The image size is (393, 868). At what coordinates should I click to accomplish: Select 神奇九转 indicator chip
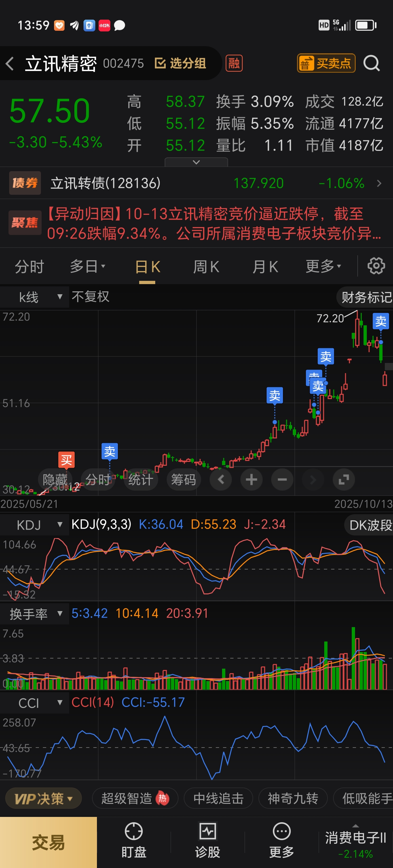click(293, 799)
